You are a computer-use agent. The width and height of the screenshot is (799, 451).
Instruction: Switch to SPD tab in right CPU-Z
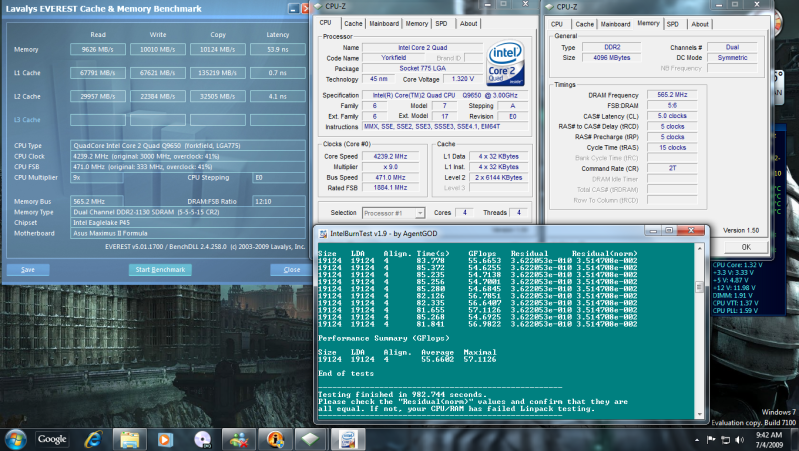(x=673, y=24)
